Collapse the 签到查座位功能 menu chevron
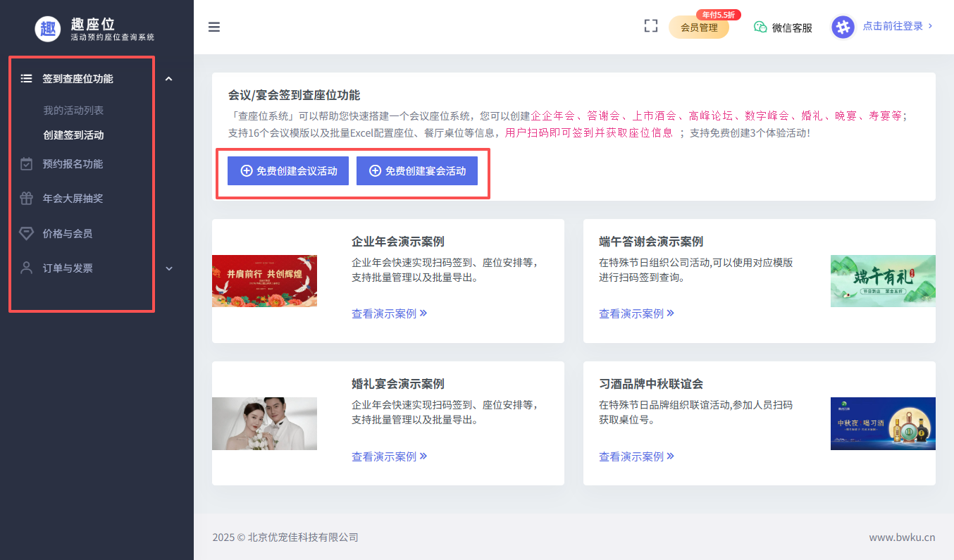Image resolution: width=954 pixels, height=560 pixels. [x=168, y=79]
